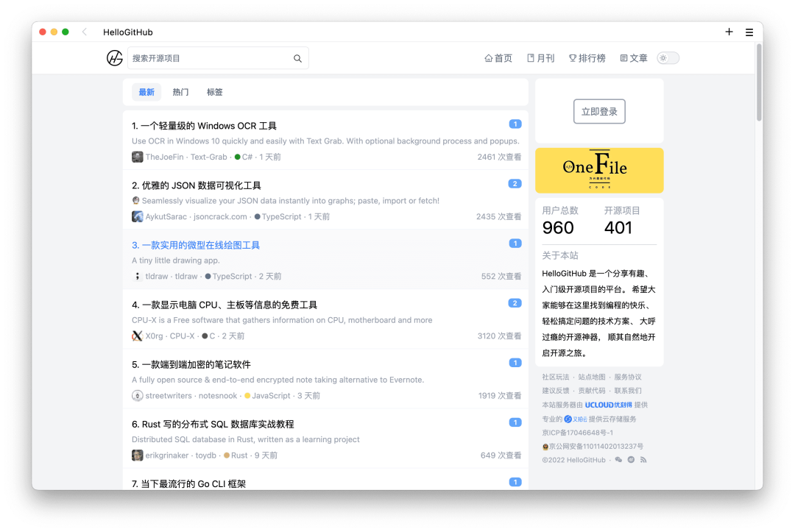The image size is (795, 532).
Task: Open the 站点地图 footer link
Action: pos(592,377)
